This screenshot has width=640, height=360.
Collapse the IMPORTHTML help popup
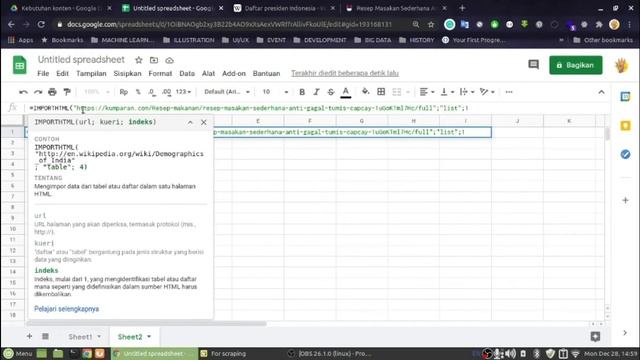point(190,122)
